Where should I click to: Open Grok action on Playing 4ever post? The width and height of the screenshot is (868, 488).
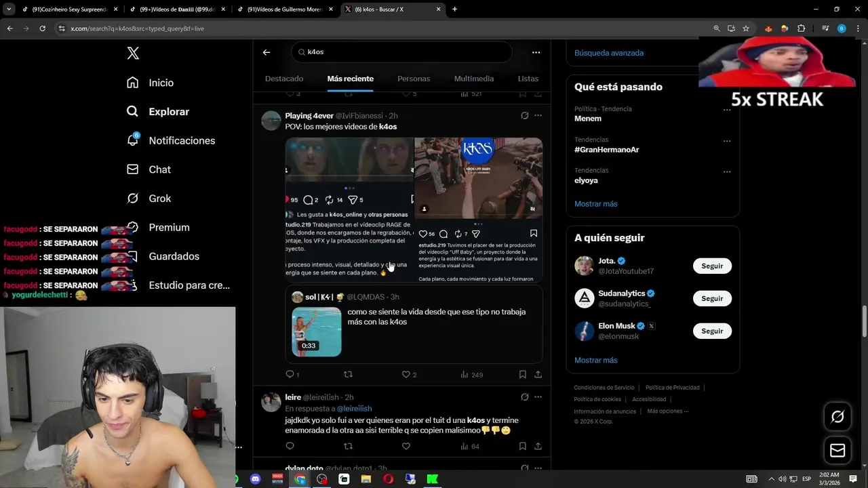tap(524, 116)
